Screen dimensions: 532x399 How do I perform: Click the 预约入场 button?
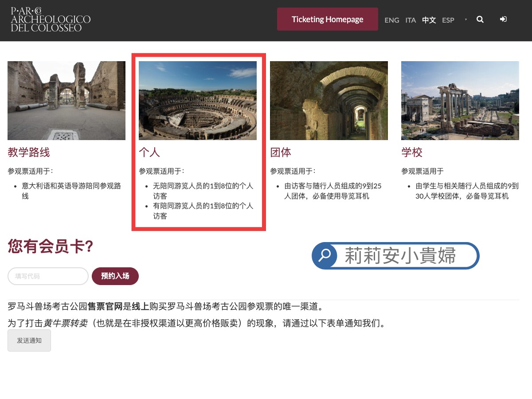115,276
